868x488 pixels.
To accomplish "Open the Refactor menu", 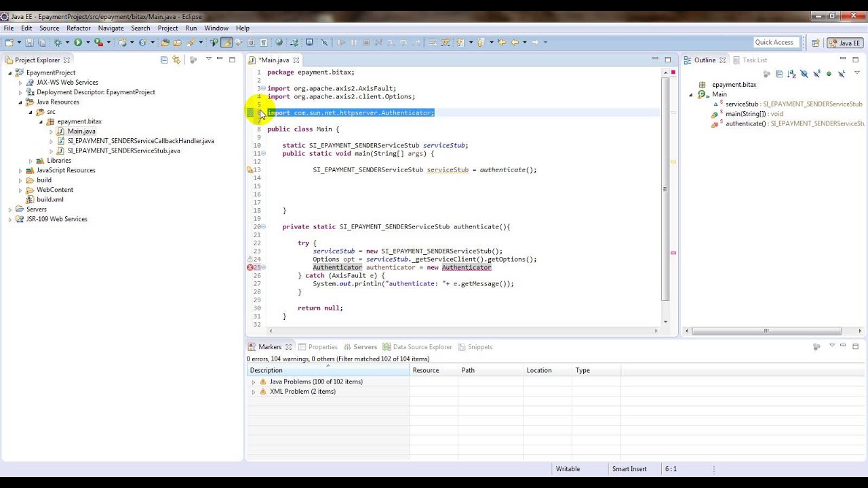I will [79, 28].
